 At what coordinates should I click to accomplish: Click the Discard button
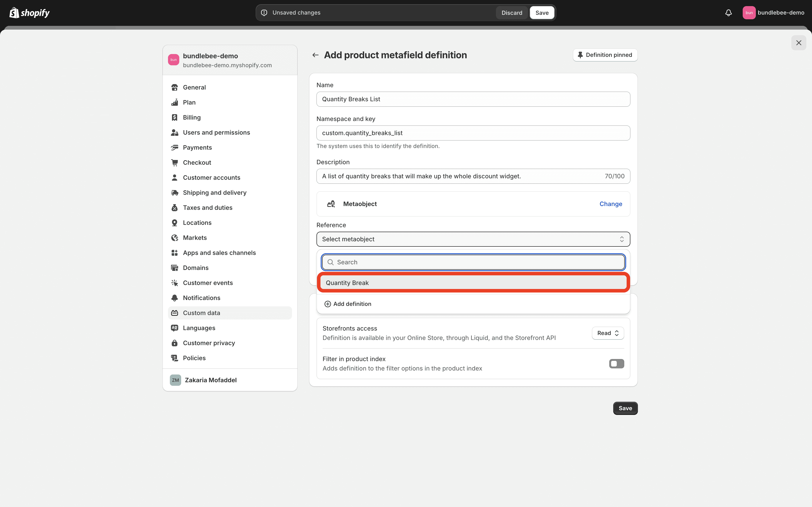click(x=512, y=12)
